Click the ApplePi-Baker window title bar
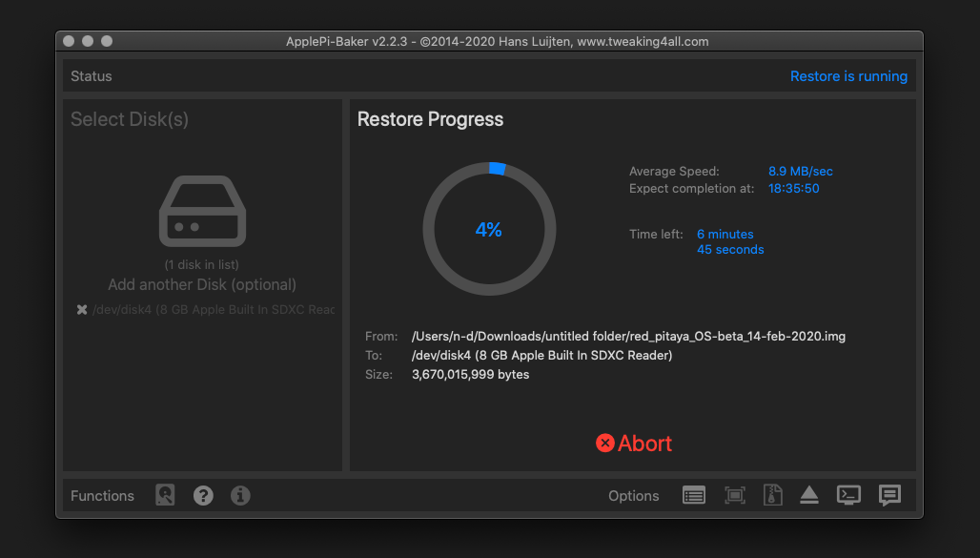This screenshot has width=980, height=558. 489,41
